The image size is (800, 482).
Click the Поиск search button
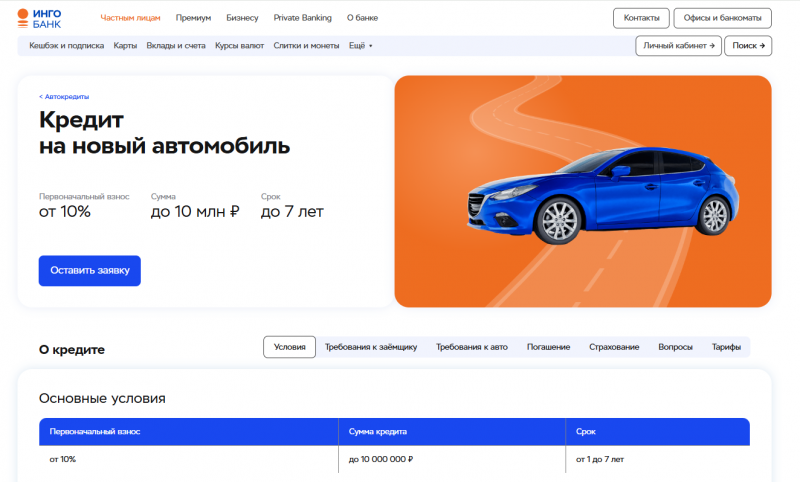748,46
